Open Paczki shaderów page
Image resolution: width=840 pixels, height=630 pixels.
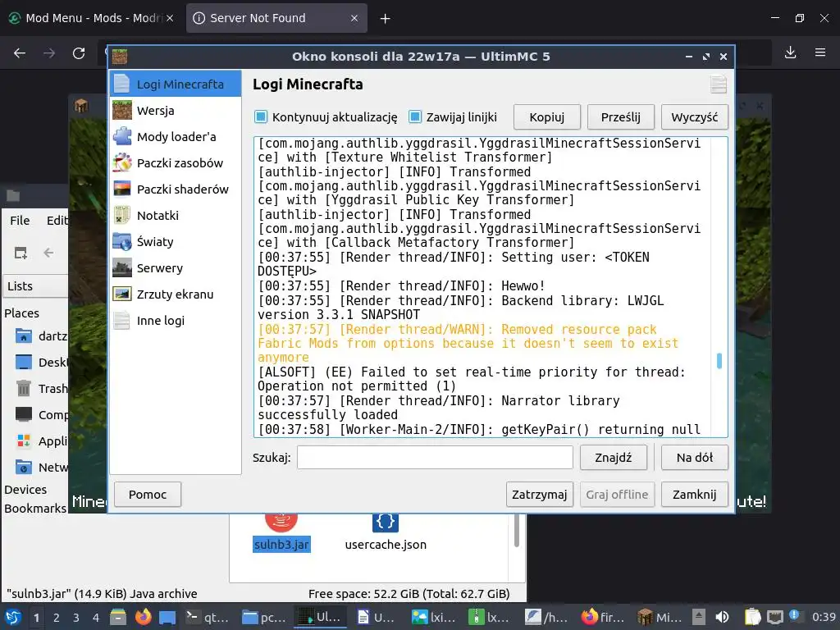(x=176, y=189)
